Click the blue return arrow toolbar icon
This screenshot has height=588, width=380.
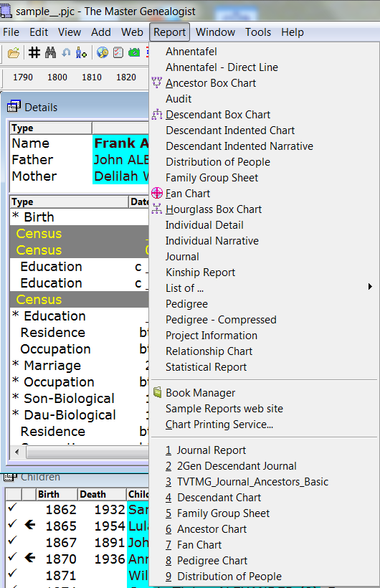point(66,52)
